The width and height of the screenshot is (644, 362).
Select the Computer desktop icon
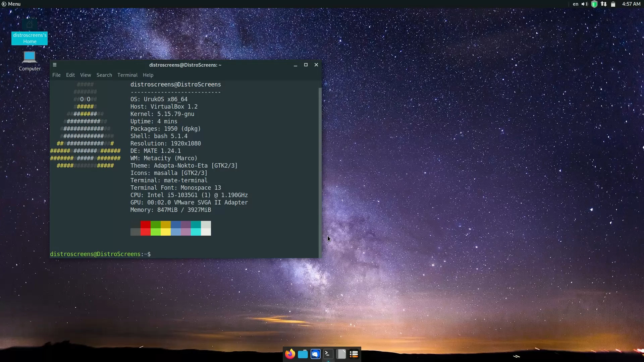30,61
